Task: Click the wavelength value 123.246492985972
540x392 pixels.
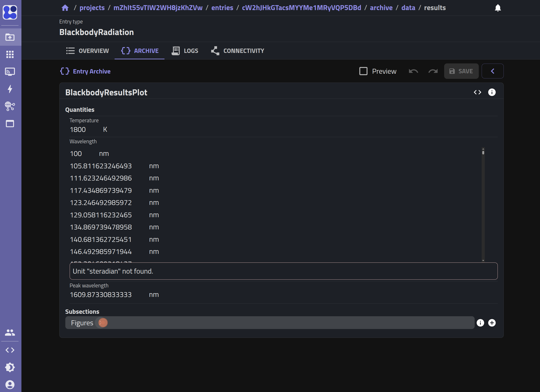Action: point(101,203)
